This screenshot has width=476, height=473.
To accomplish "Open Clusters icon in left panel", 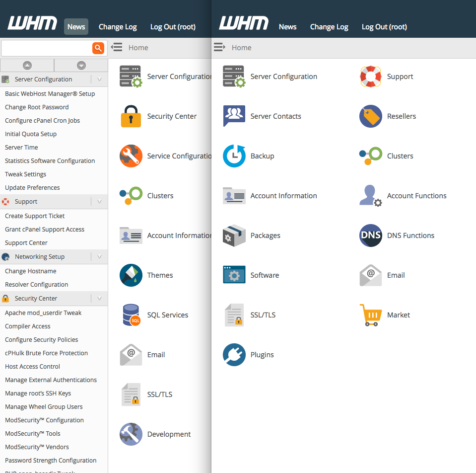I will point(131,196).
